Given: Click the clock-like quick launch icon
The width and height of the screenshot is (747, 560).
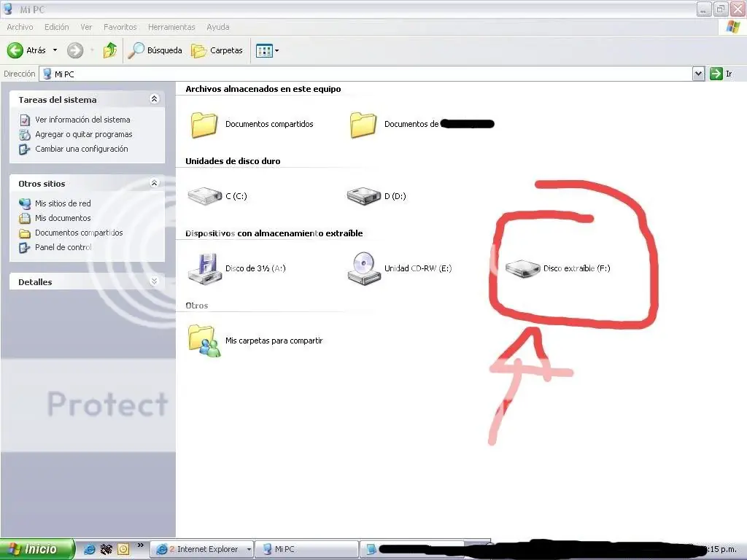Looking at the screenshot, I should point(123,550).
